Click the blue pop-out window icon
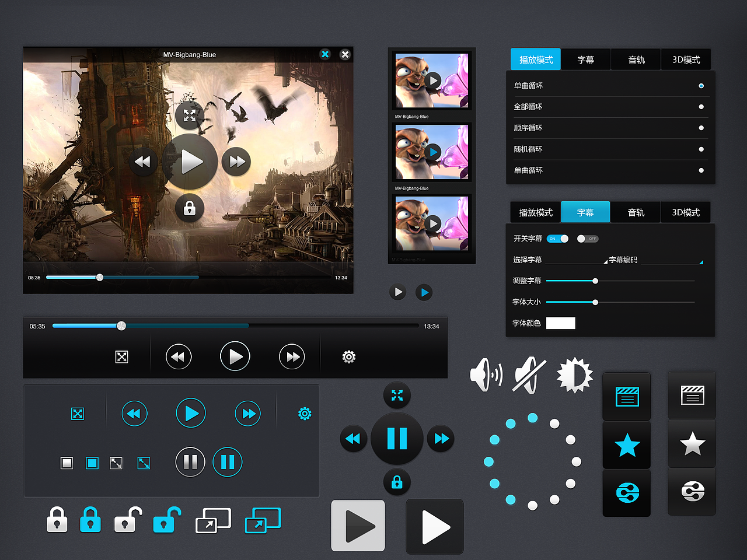Screen dimensions: 747x560 [x=263, y=520]
